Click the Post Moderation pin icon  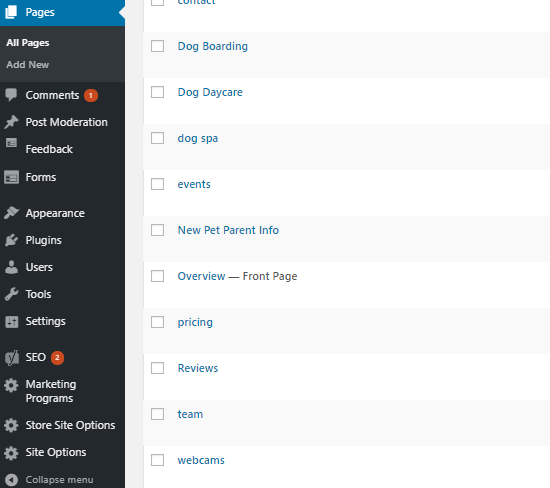point(11,122)
